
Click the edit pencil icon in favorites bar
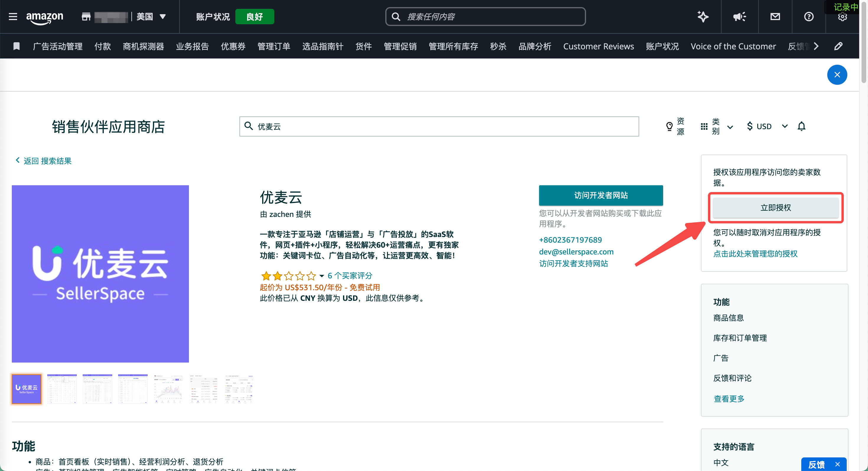[838, 46]
